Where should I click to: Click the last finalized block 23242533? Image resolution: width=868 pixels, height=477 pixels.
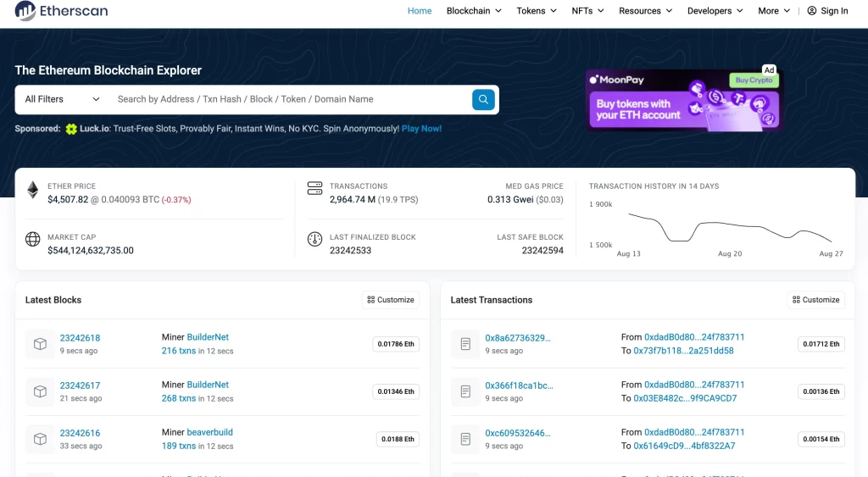pyautogui.click(x=350, y=251)
